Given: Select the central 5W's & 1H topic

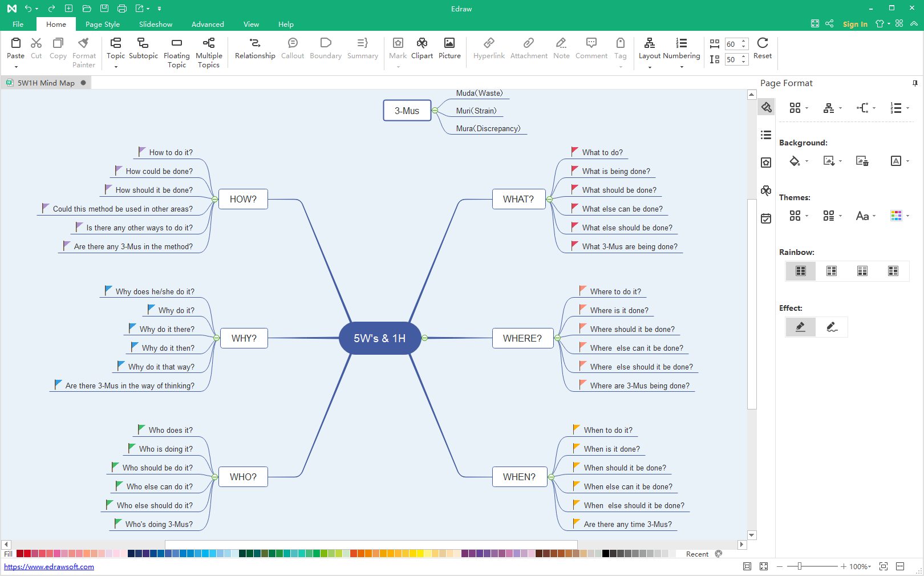Looking at the screenshot, I should tap(379, 338).
